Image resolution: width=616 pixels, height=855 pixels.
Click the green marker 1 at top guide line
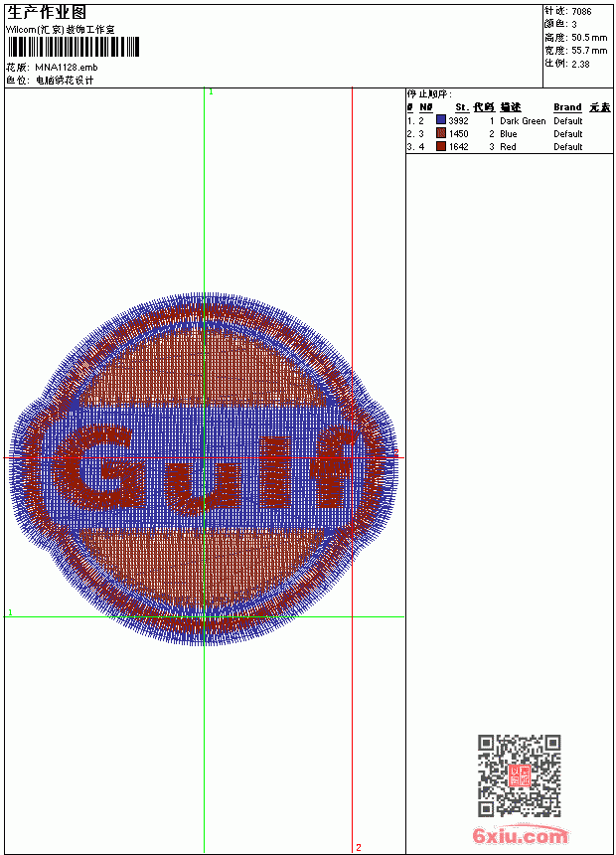click(x=211, y=92)
